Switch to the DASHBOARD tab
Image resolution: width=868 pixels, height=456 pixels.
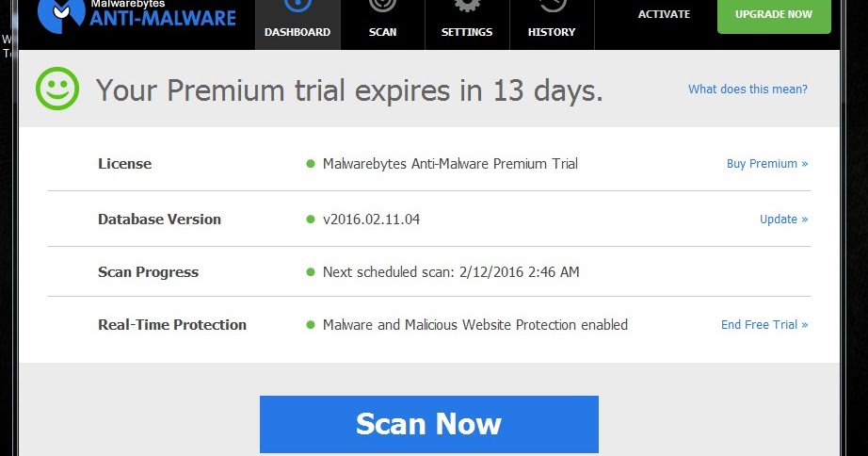(297, 31)
